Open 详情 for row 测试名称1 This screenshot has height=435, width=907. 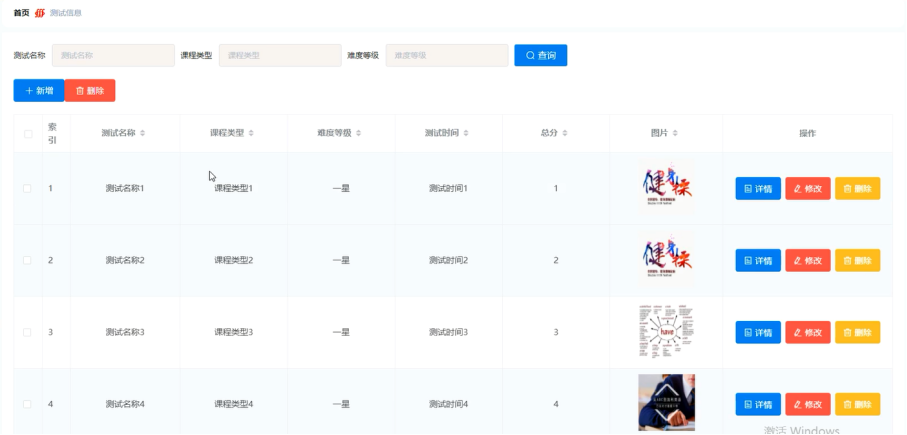click(758, 189)
